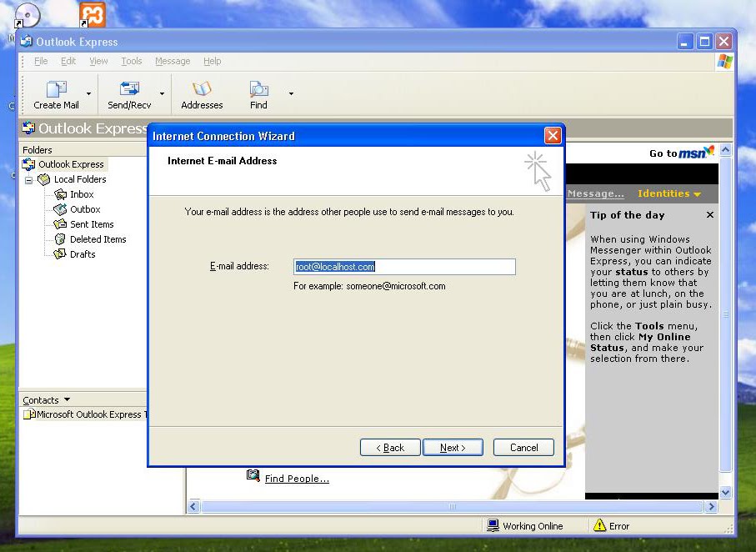Collapse the Local Folders tree node

click(29, 180)
